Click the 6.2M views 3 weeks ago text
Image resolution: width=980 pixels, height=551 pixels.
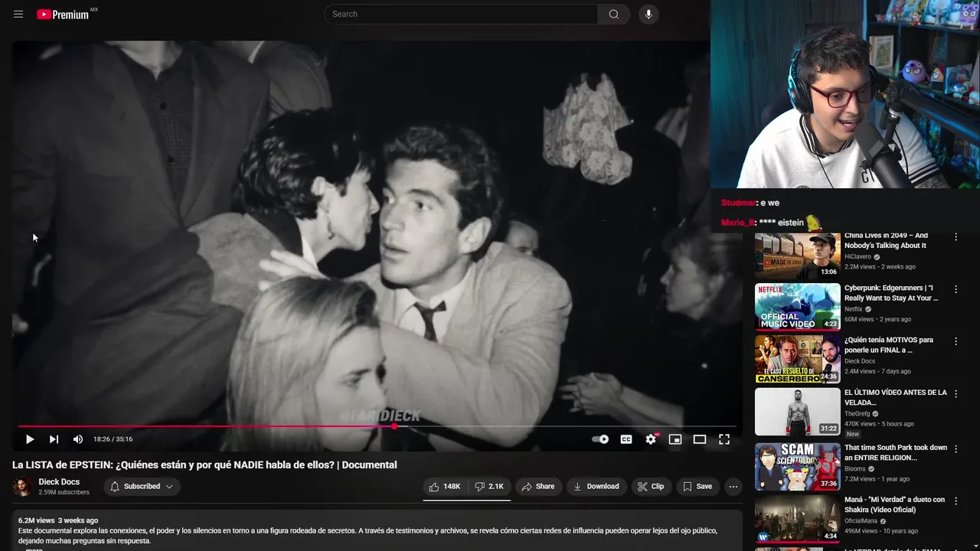click(x=58, y=520)
